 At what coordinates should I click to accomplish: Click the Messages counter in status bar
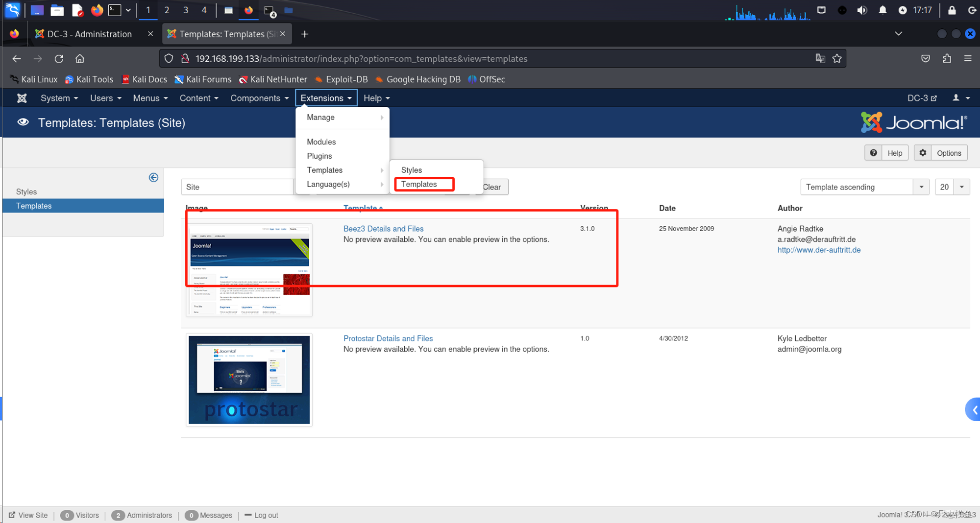point(208,515)
